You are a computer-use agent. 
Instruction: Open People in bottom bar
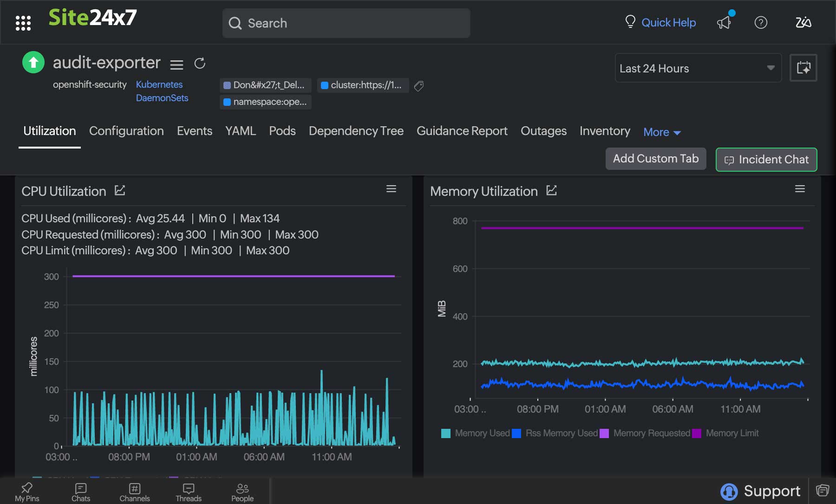242,492
